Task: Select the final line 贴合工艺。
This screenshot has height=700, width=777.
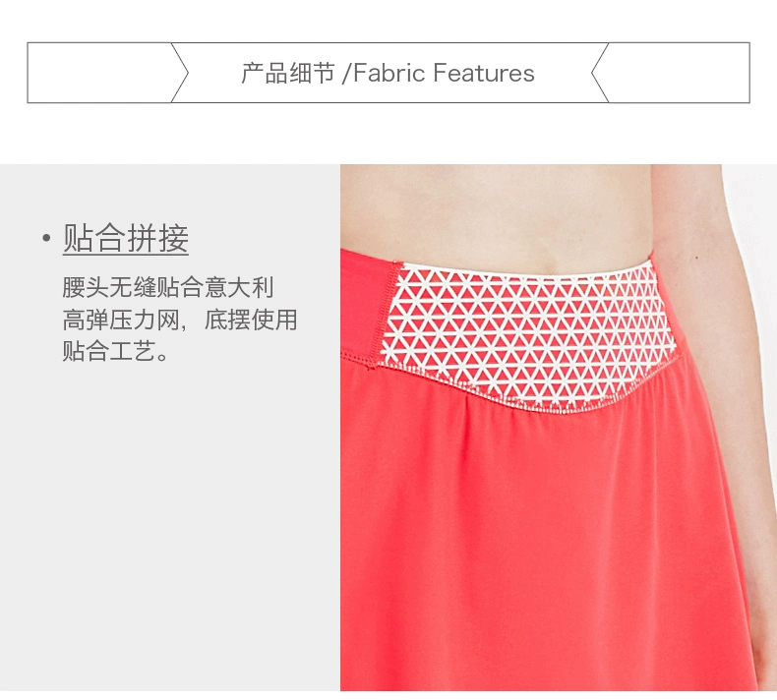Action: point(116,351)
